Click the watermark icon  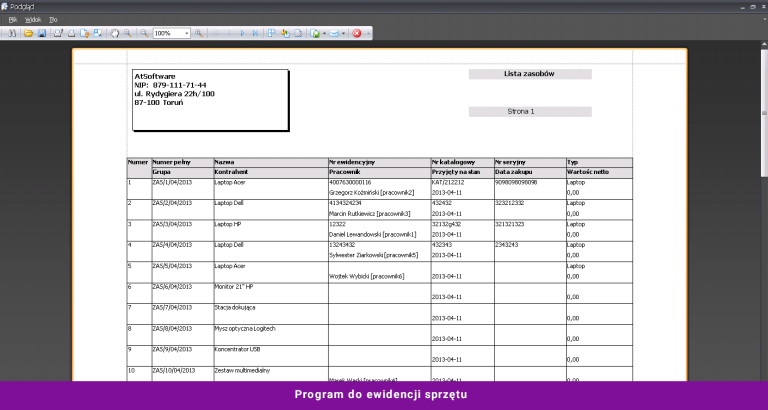click(298, 33)
